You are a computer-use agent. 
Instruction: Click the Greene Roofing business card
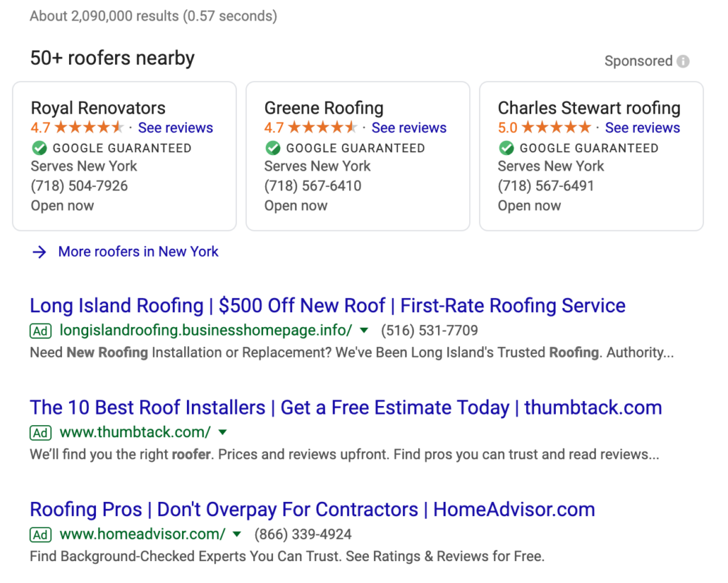click(x=358, y=156)
